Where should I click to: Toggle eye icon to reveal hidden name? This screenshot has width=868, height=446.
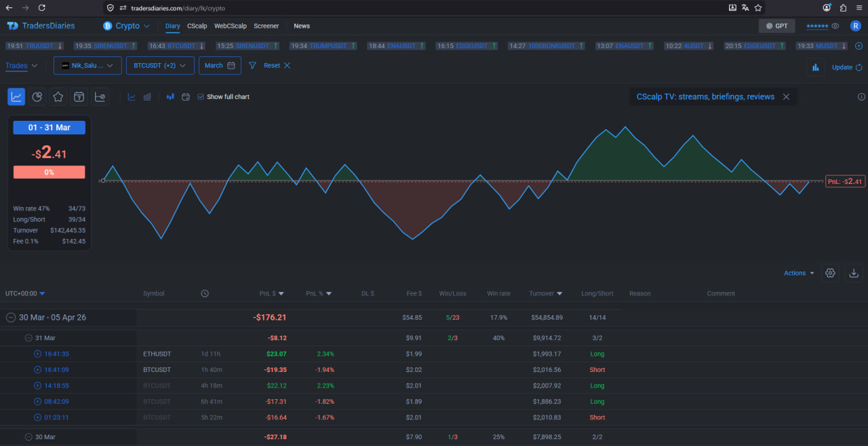(x=835, y=26)
